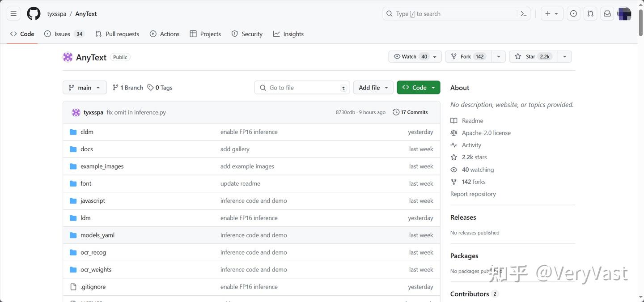644x302 pixels.
Task: Open the issues inbox icon in header
Action: (x=573, y=14)
